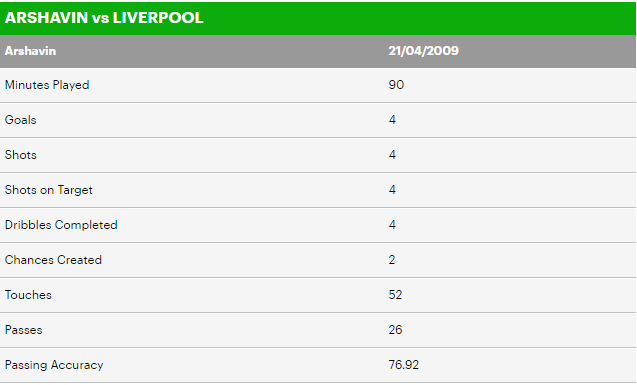Image resolution: width=637 pixels, height=385 pixels.
Task: Click the Dribbles Completed value 4
Action: pyautogui.click(x=392, y=225)
